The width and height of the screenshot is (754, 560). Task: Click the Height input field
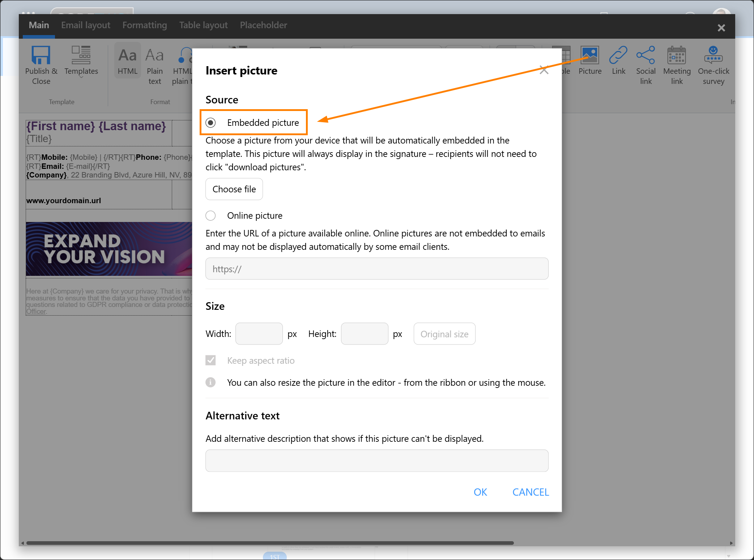[x=365, y=334]
